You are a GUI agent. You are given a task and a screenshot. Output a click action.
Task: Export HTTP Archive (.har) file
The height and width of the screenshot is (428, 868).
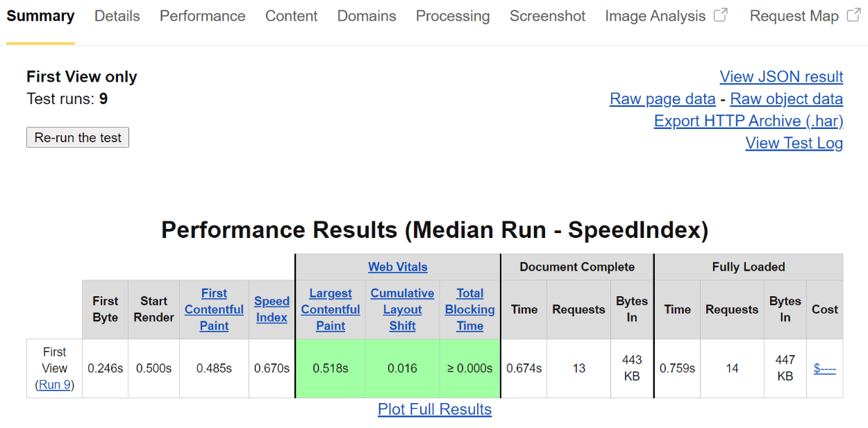pos(748,121)
